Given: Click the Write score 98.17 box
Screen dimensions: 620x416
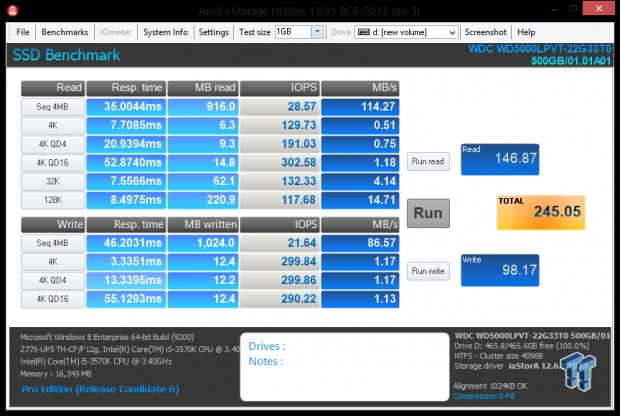Looking at the screenshot, I should 500,270.
